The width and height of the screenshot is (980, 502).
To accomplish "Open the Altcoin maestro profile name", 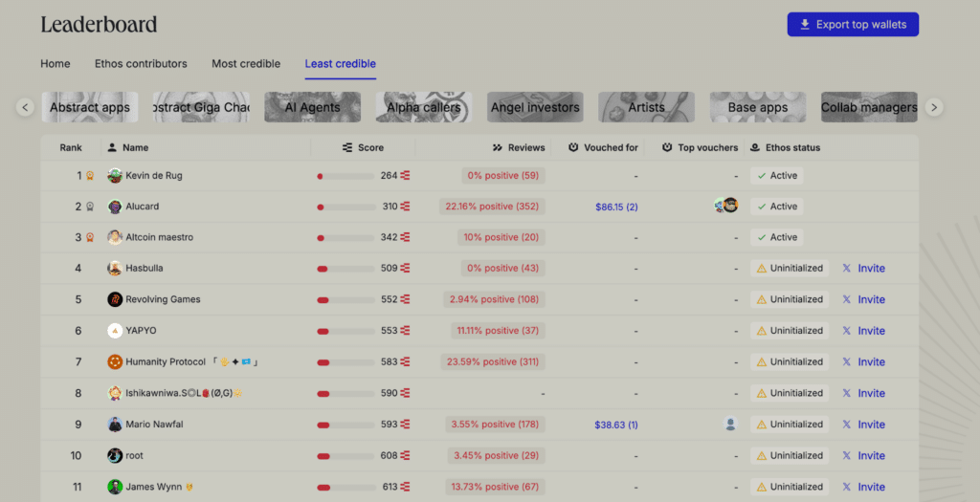I will tap(160, 237).
